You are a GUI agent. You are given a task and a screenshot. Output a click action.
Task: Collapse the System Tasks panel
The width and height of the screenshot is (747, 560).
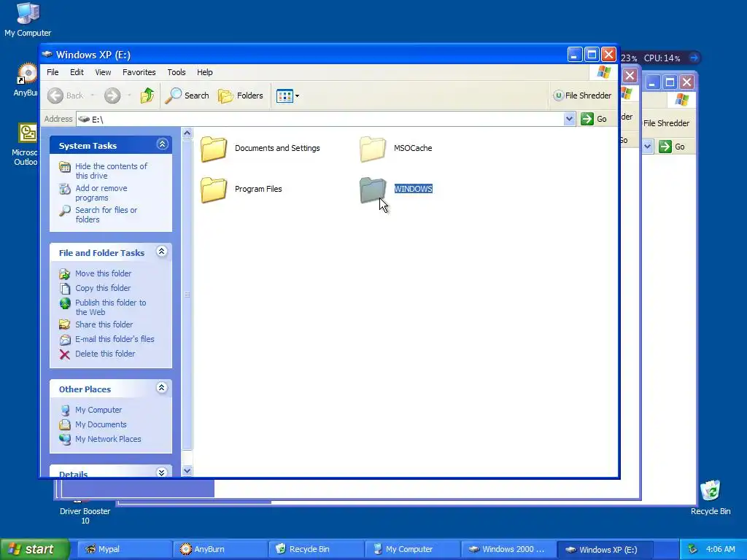coord(162,144)
